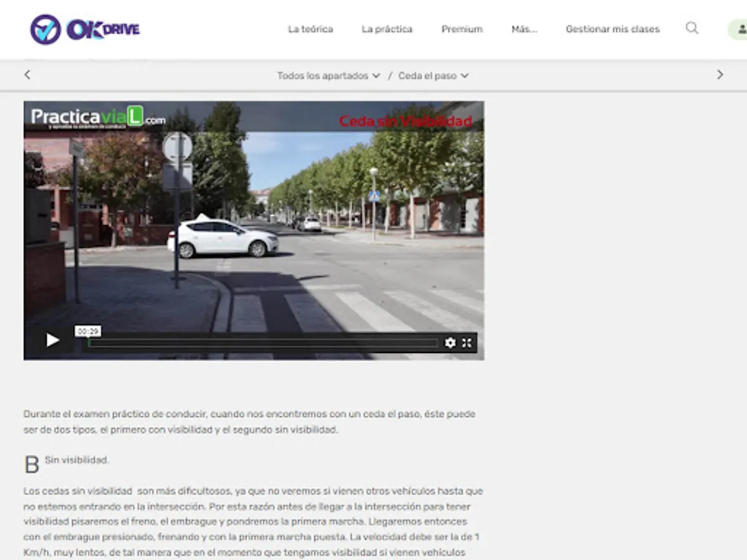Click the video frame thumbnail
Viewport: 747px width, 560px height.
[254, 230]
